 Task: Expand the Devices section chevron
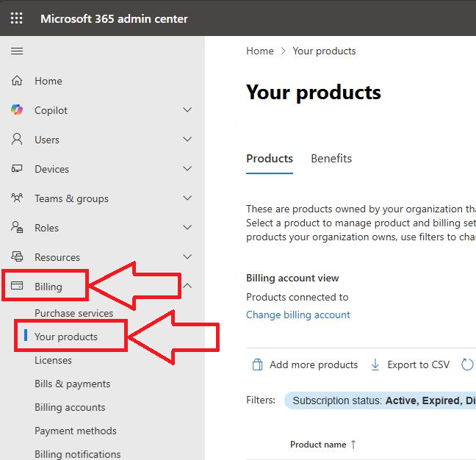click(187, 168)
